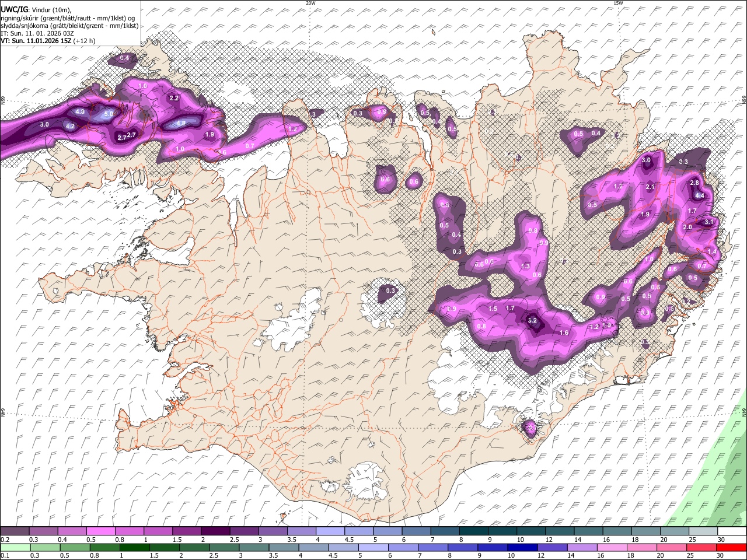Screen dimensions: 747x560
Task: Pick the bright pink swatch between 0.5 and 0.8
Action: [x=101, y=531]
